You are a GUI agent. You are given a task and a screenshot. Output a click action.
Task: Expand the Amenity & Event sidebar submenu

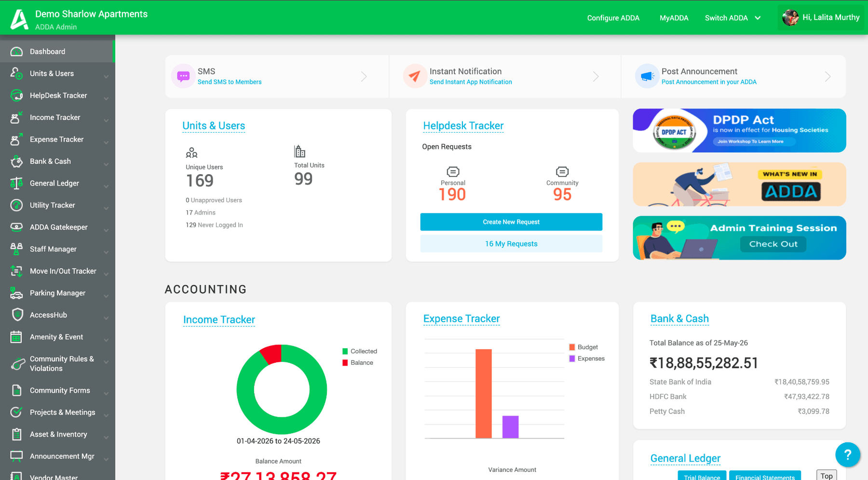point(106,340)
